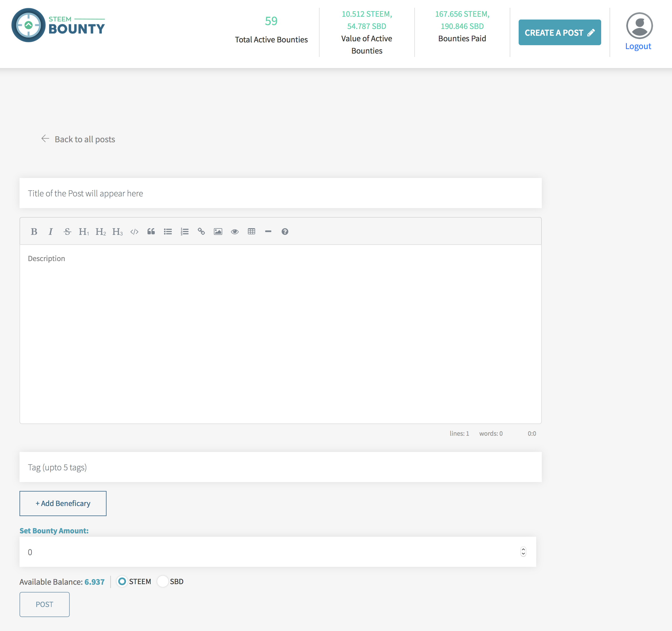
Task: Insert a blockquote with quote icon
Action: pyautogui.click(x=151, y=232)
